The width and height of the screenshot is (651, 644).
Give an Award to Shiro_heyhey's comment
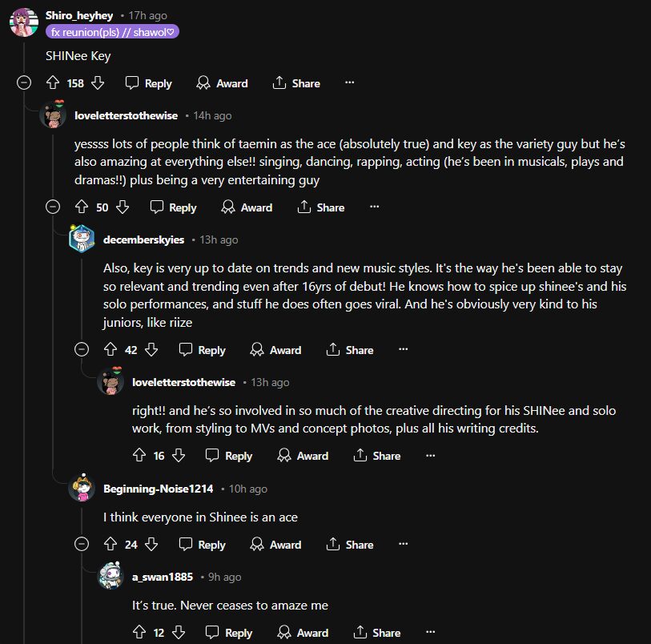pos(222,83)
